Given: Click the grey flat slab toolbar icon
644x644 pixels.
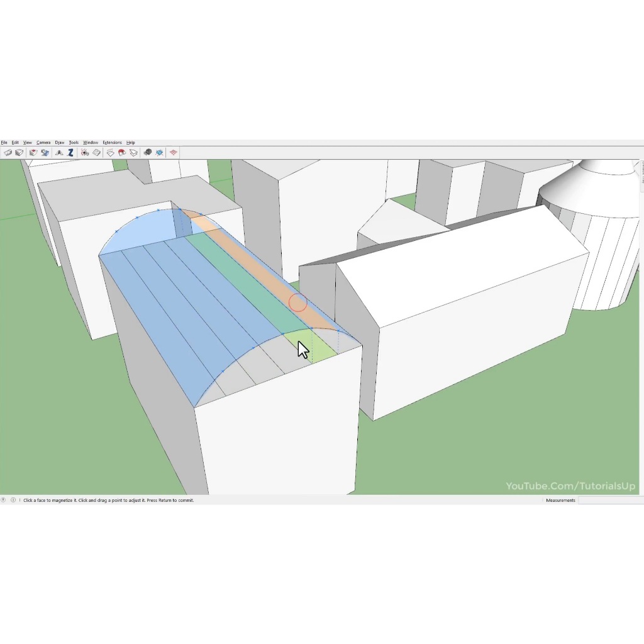Looking at the screenshot, I should pos(96,153).
